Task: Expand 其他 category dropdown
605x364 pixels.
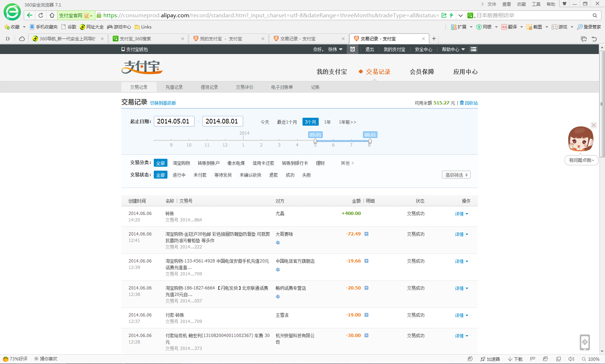Action: pos(347,163)
